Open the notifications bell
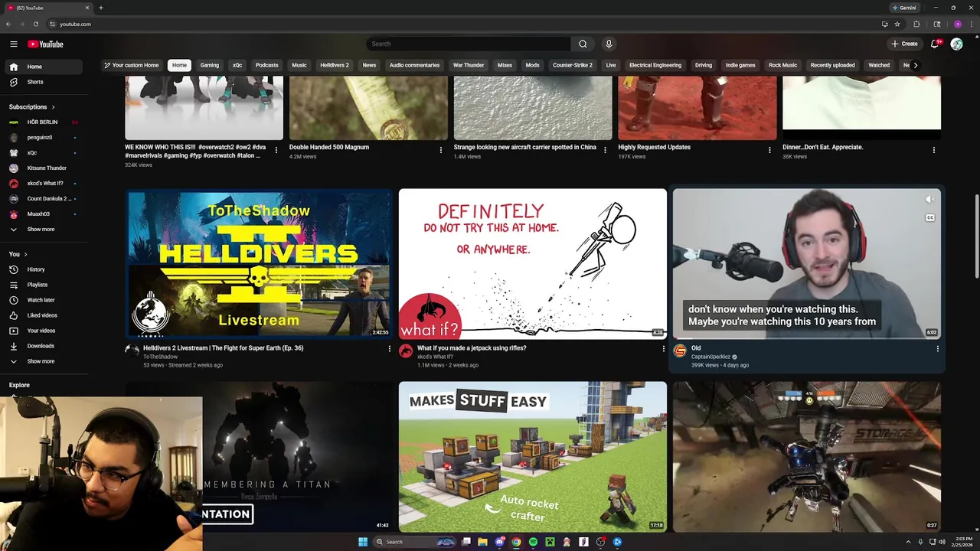The height and width of the screenshot is (551, 980). (934, 44)
